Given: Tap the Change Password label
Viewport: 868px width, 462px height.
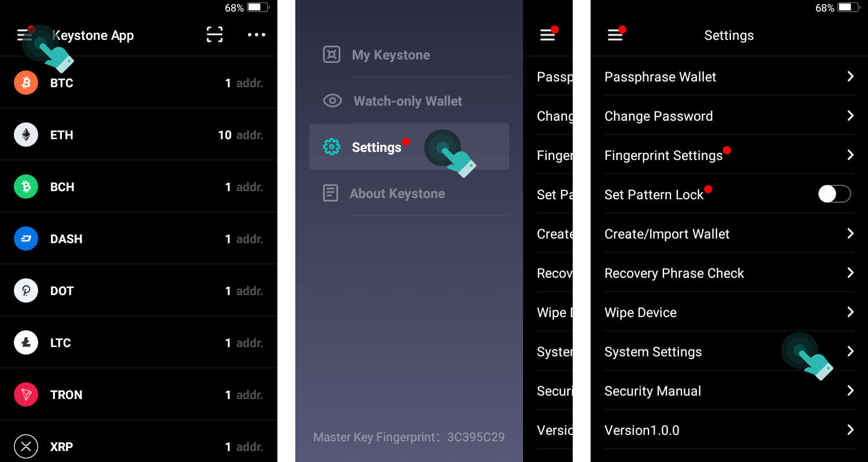Looking at the screenshot, I should [658, 116].
